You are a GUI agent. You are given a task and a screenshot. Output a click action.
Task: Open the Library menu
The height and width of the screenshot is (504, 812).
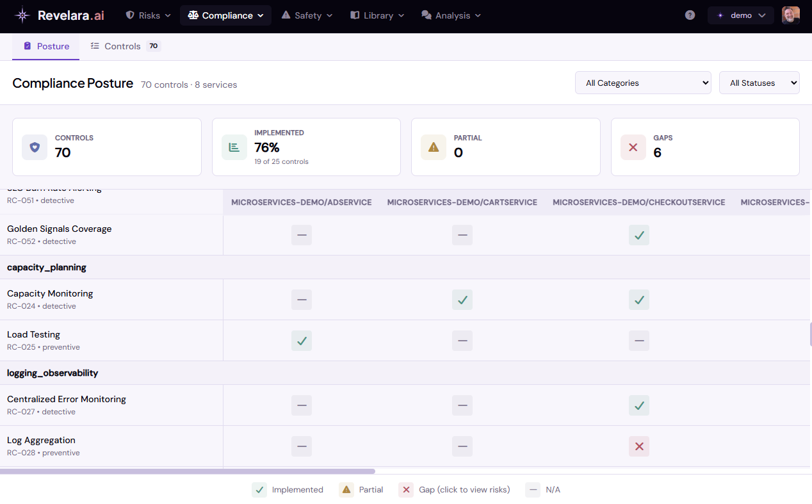tap(377, 15)
